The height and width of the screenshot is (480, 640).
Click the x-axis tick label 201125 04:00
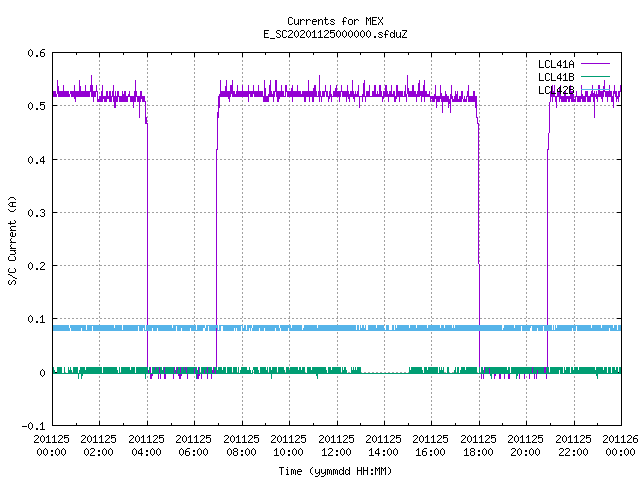coord(146,445)
